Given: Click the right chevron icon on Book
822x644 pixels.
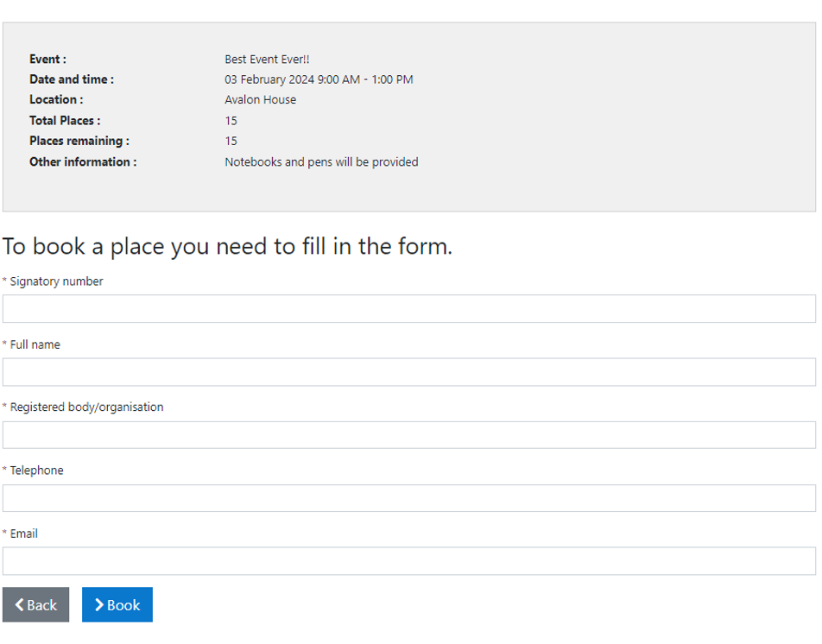Looking at the screenshot, I should 99,605.
